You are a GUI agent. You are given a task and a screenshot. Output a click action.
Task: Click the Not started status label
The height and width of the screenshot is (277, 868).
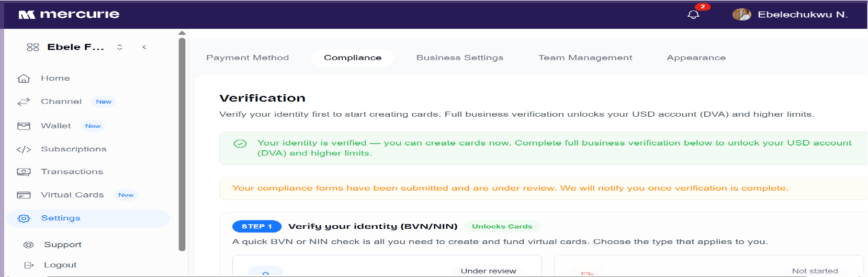point(815,271)
